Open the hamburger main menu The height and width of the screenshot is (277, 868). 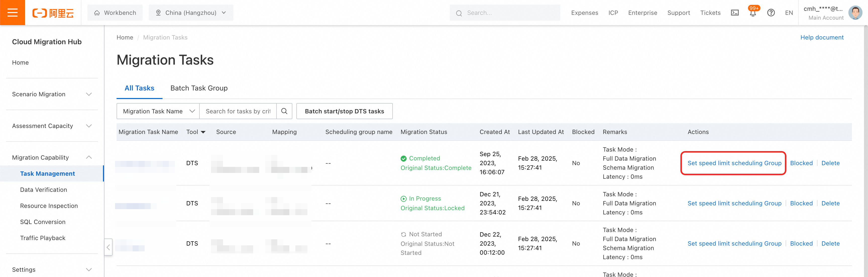[x=13, y=13]
